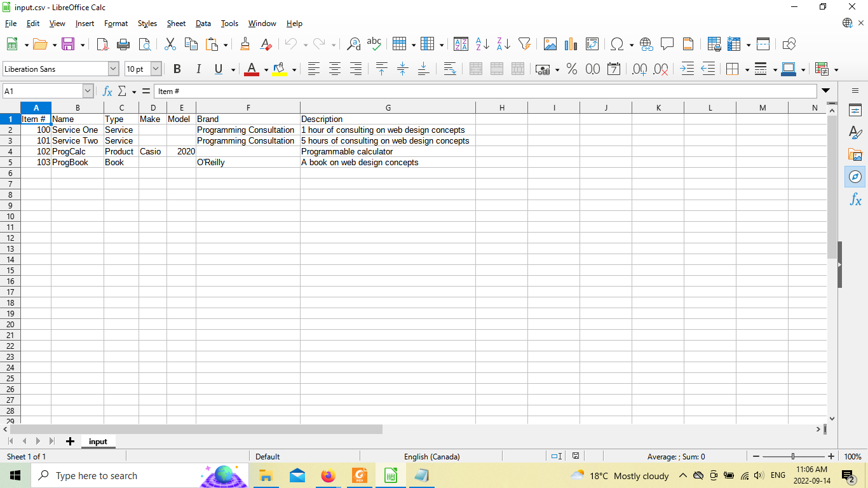The width and height of the screenshot is (868, 488).
Task: Open the sidebar Navigator panel
Action: pos(855,177)
